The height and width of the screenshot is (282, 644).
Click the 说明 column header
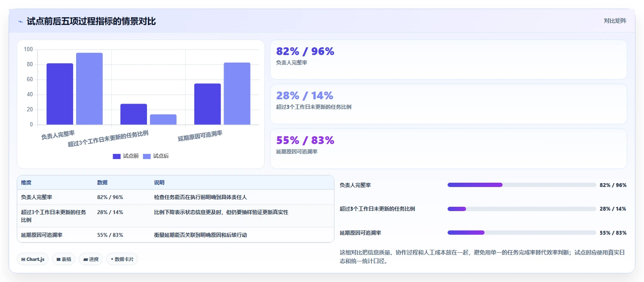tap(159, 183)
